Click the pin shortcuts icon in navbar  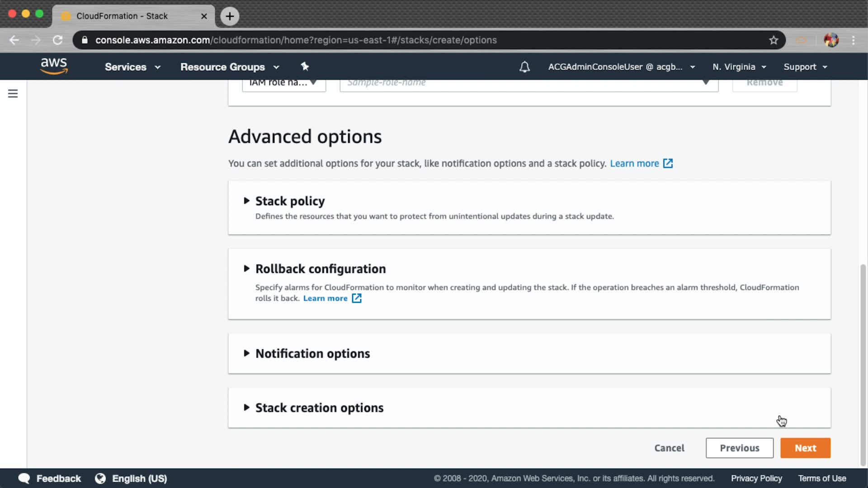305,66
